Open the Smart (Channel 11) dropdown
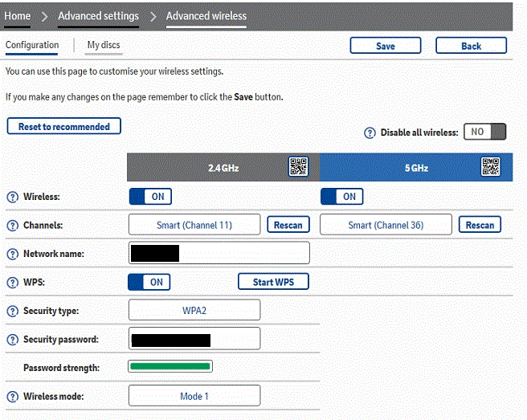This screenshot has height=420, width=527. (x=194, y=225)
